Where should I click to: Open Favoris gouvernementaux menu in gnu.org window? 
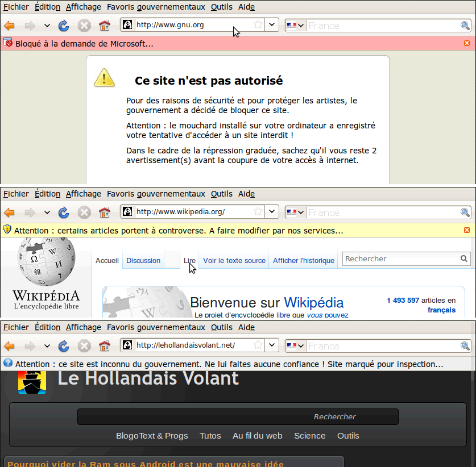coord(156,7)
